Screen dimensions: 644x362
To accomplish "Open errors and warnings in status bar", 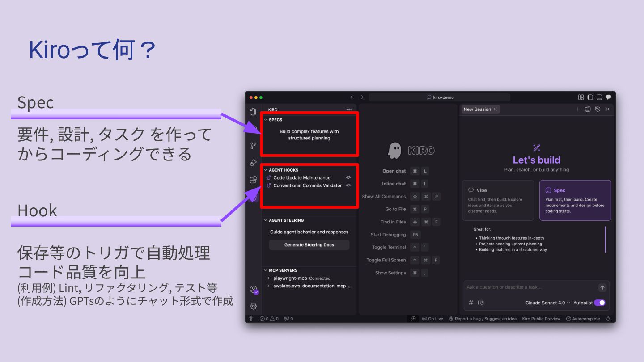I will (269, 319).
